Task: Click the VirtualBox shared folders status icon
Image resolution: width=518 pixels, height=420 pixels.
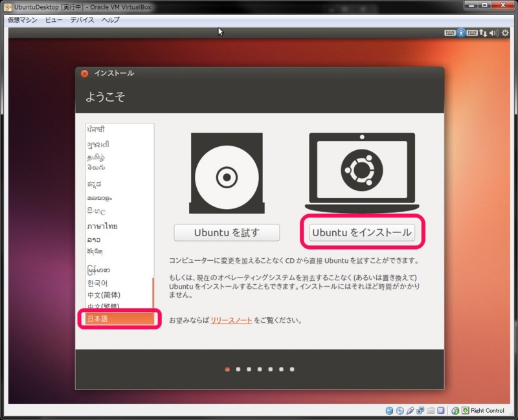Action: pos(431,410)
